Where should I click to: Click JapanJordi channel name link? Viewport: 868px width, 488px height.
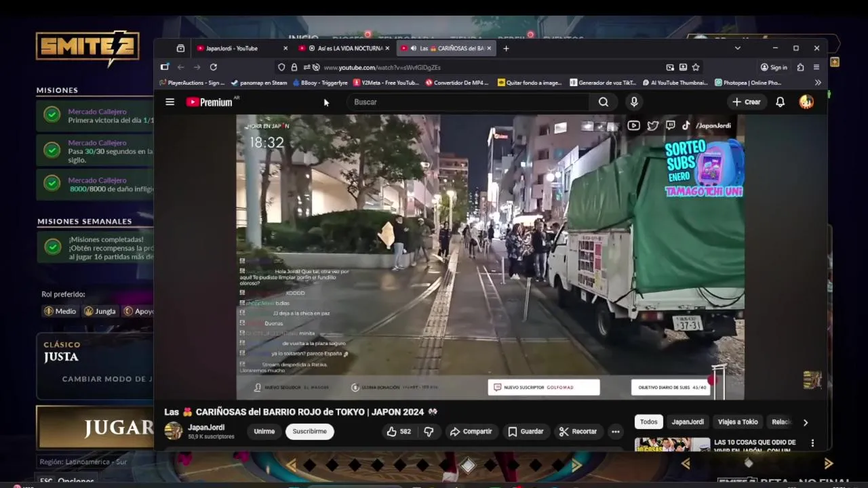(x=206, y=428)
